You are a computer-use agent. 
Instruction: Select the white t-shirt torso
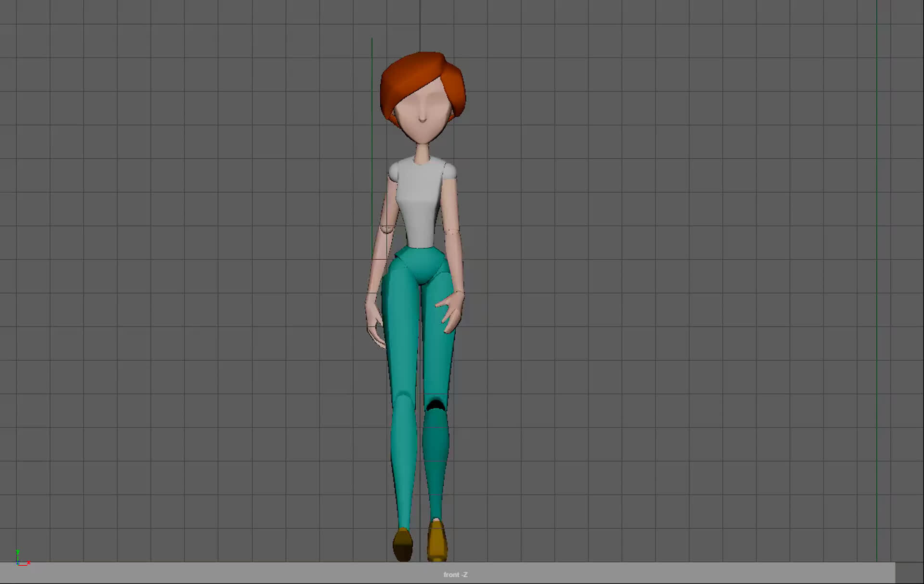click(x=421, y=202)
